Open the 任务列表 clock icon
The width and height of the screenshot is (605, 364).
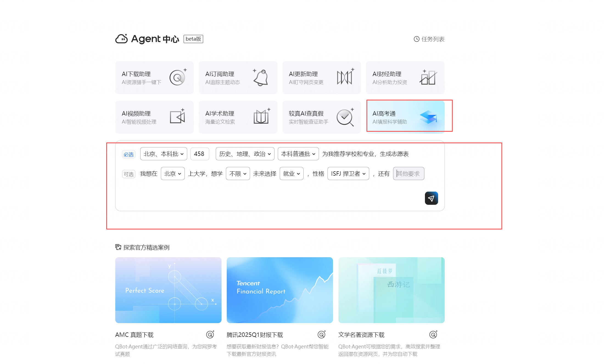pyautogui.click(x=416, y=39)
